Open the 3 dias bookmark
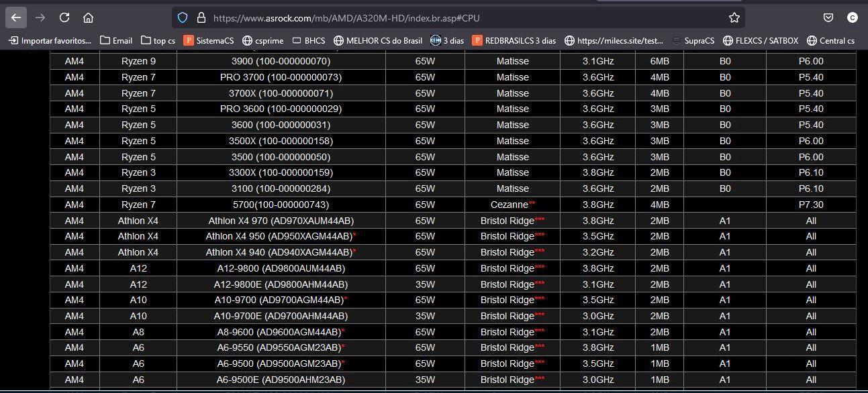The width and height of the screenshot is (868, 393). click(x=447, y=40)
